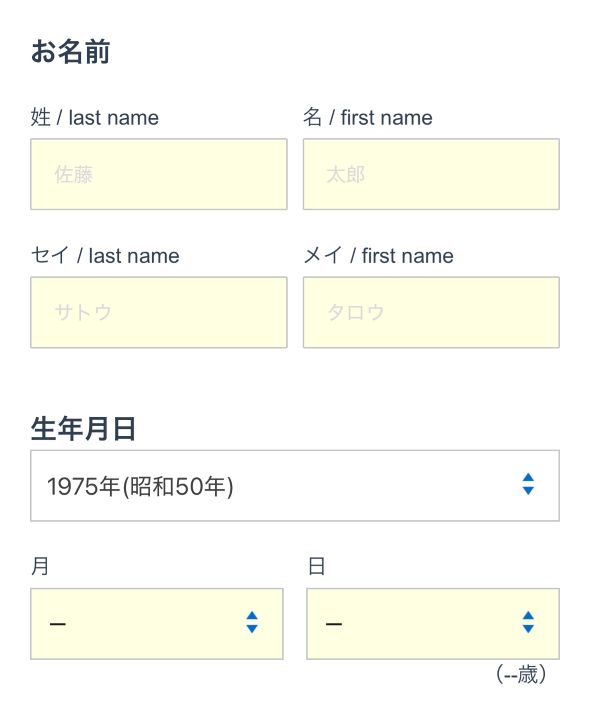Click the blue arrows in the 月 selector
This screenshot has width=590, height=707.
coord(252,622)
